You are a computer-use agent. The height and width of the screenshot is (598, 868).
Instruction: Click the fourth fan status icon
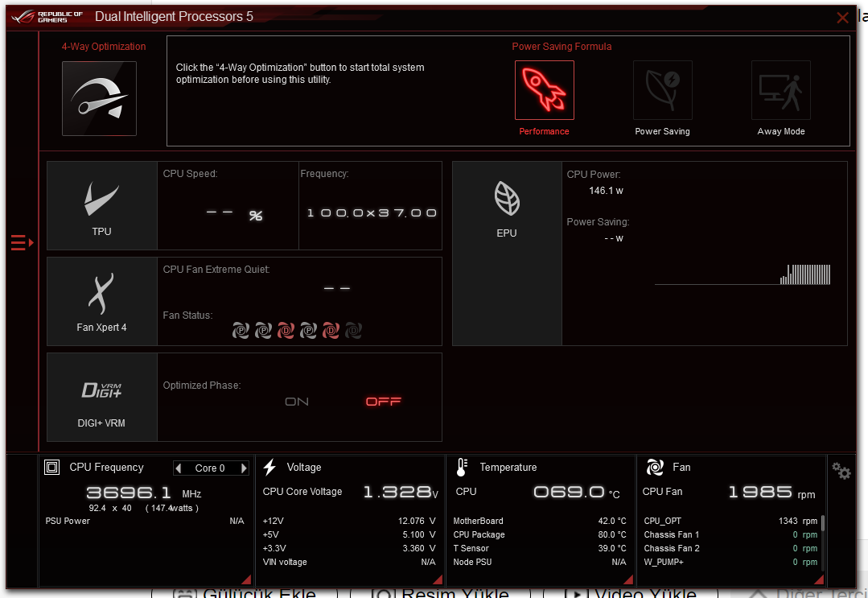pyautogui.click(x=308, y=331)
